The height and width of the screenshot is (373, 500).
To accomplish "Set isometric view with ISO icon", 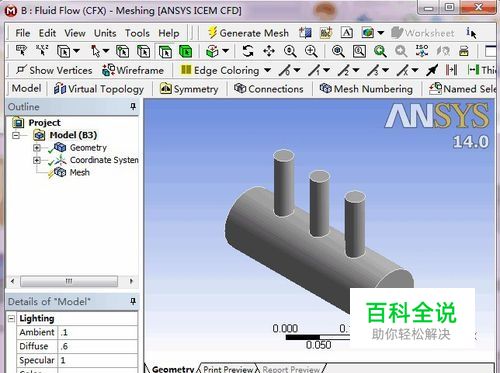I will click(x=422, y=51).
